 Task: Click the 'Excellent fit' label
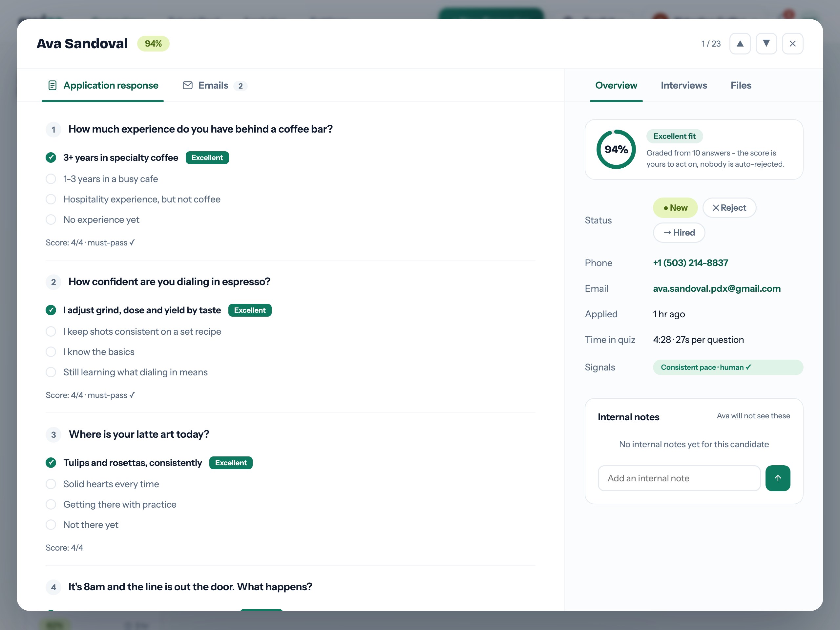tap(674, 136)
